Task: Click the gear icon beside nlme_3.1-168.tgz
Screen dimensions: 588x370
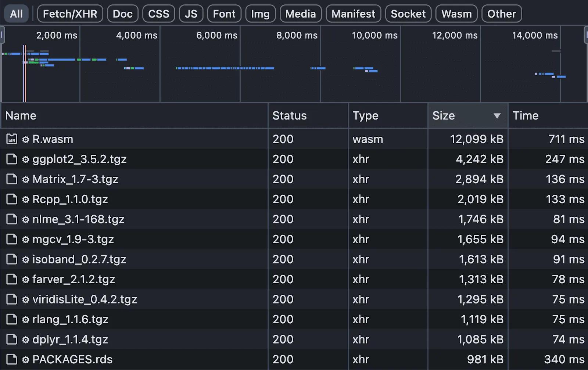Action: pyautogui.click(x=25, y=219)
